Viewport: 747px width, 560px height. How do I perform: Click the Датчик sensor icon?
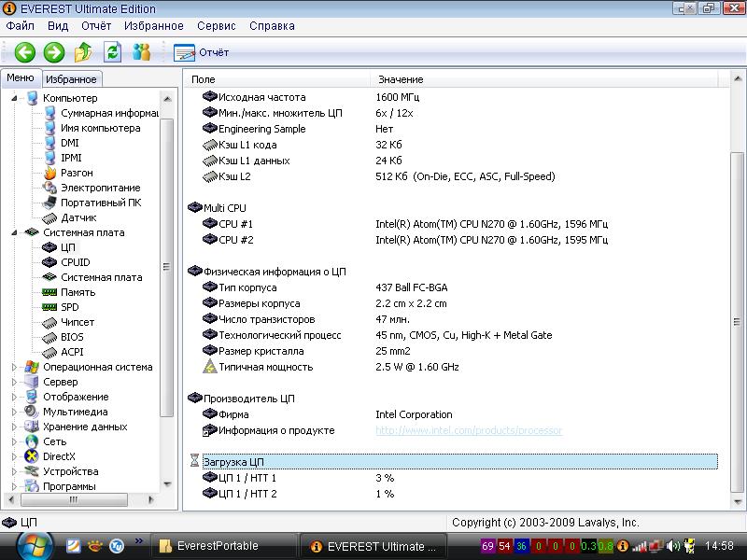click(49, 217)
